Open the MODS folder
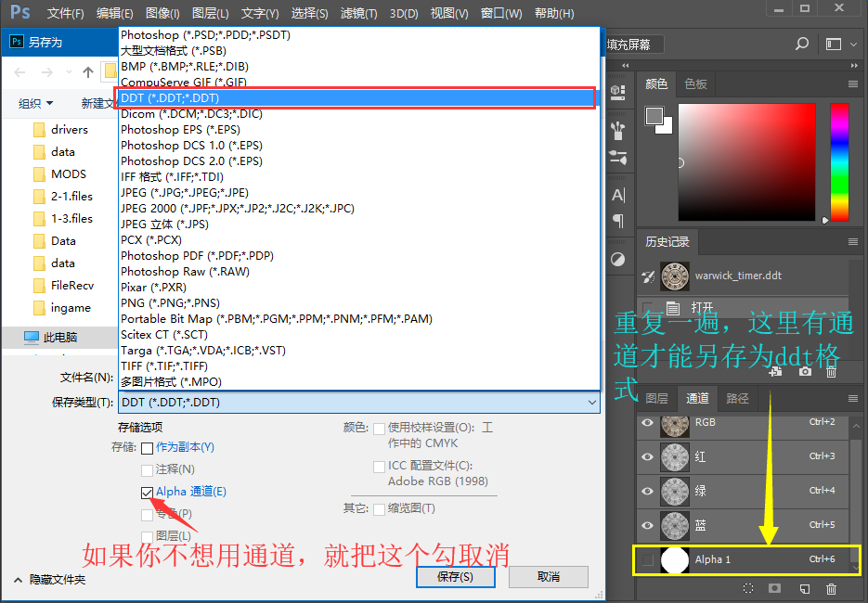 click(x=59, y=174)
